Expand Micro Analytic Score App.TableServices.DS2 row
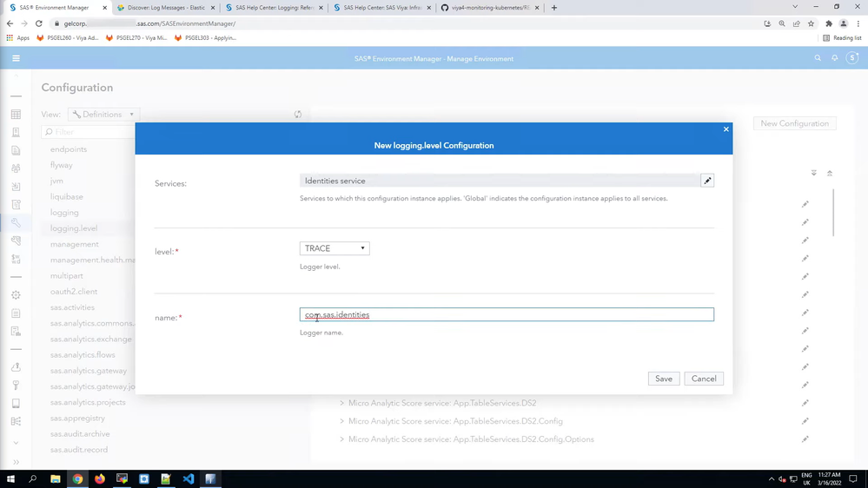Viewport: 868px width, 488px height. [x=341, y=403]
